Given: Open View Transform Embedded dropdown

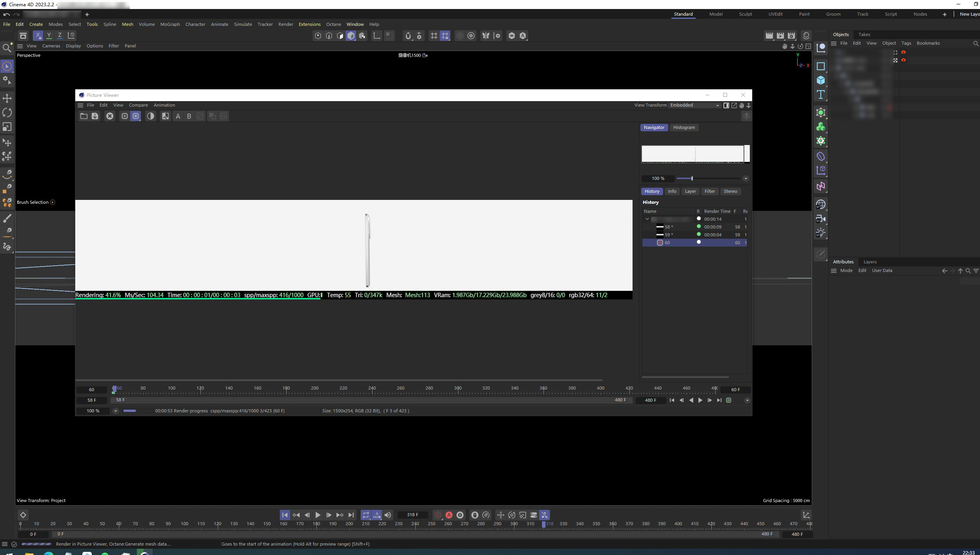Looking at the screenshot, I should point(694,105).
